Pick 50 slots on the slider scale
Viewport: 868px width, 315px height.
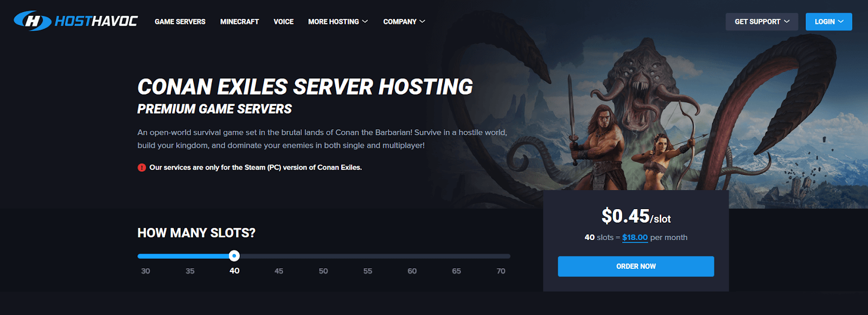point(323,271)
